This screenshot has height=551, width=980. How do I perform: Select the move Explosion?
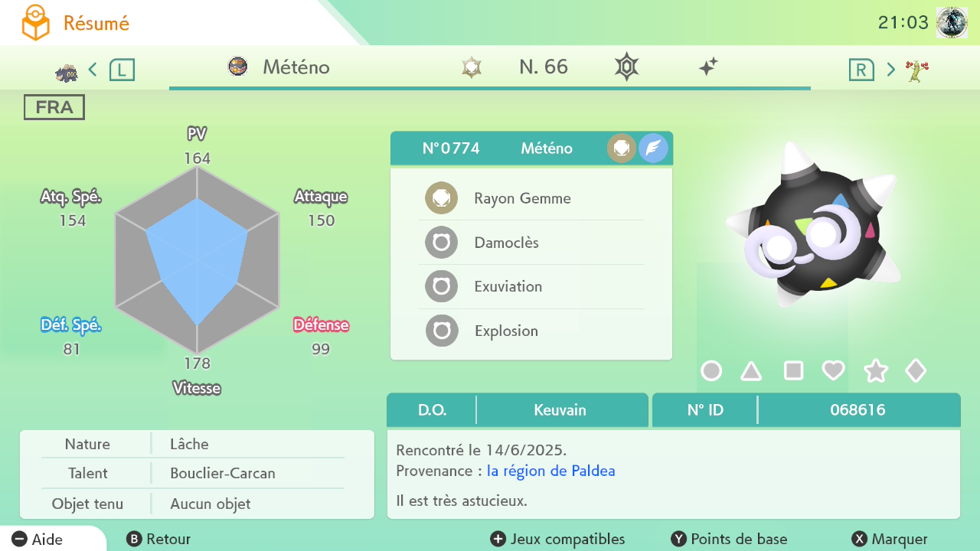(x=531, y=331)
